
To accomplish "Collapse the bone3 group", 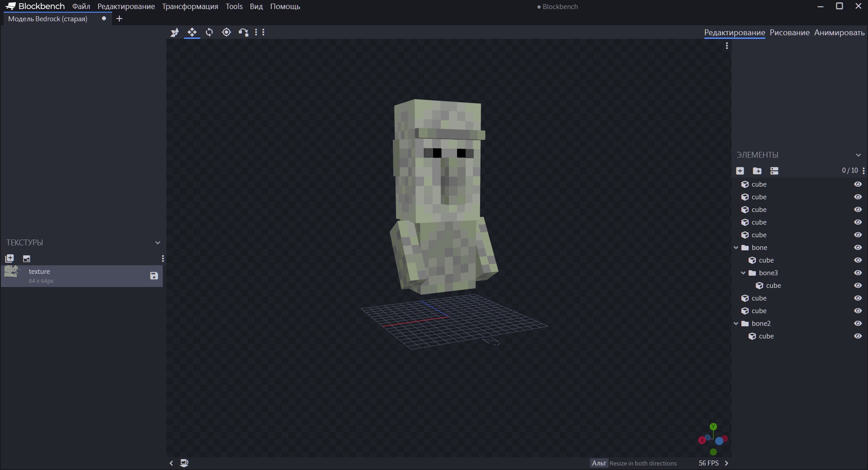I will point(744,273).
